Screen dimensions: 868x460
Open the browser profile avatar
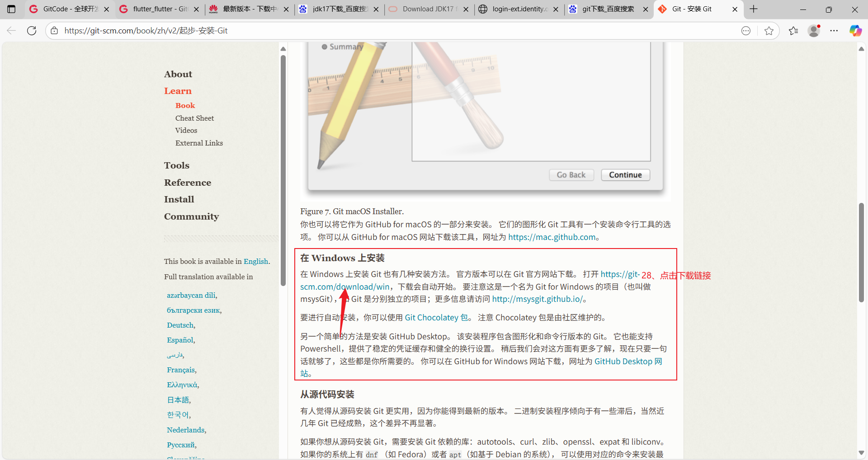[x=814, y=31]
